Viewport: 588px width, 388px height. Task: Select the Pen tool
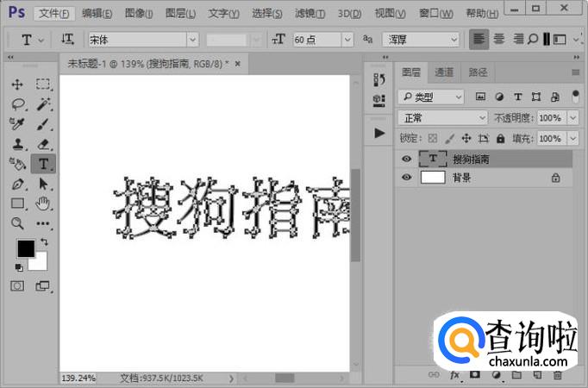coord(17,184)
